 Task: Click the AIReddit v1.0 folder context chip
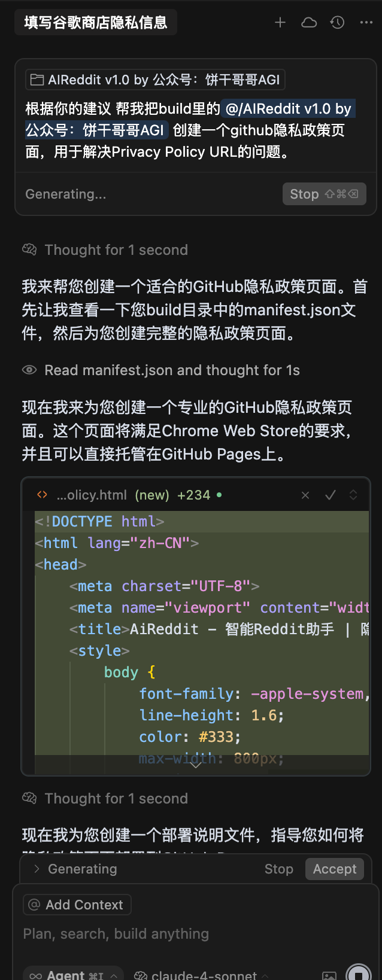pyautogui.click(x=155, y=80)
